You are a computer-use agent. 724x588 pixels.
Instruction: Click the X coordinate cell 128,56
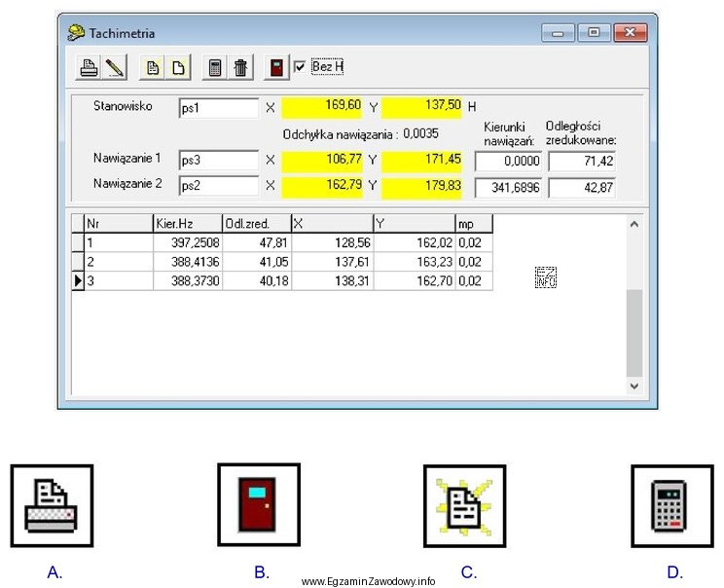333,242
